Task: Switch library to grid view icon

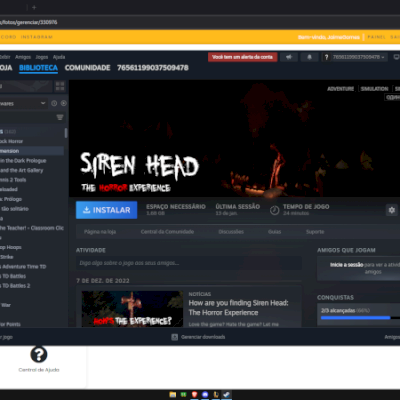Action: 60,86
